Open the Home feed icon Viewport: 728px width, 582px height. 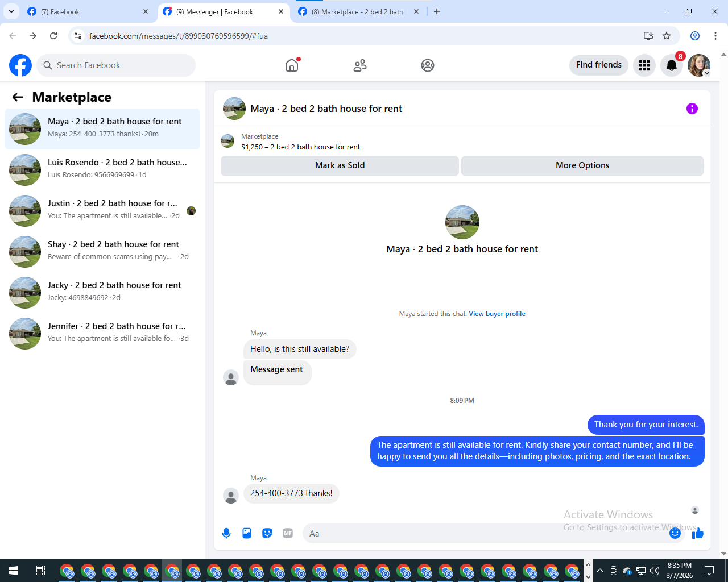click(x=292, y=65)
